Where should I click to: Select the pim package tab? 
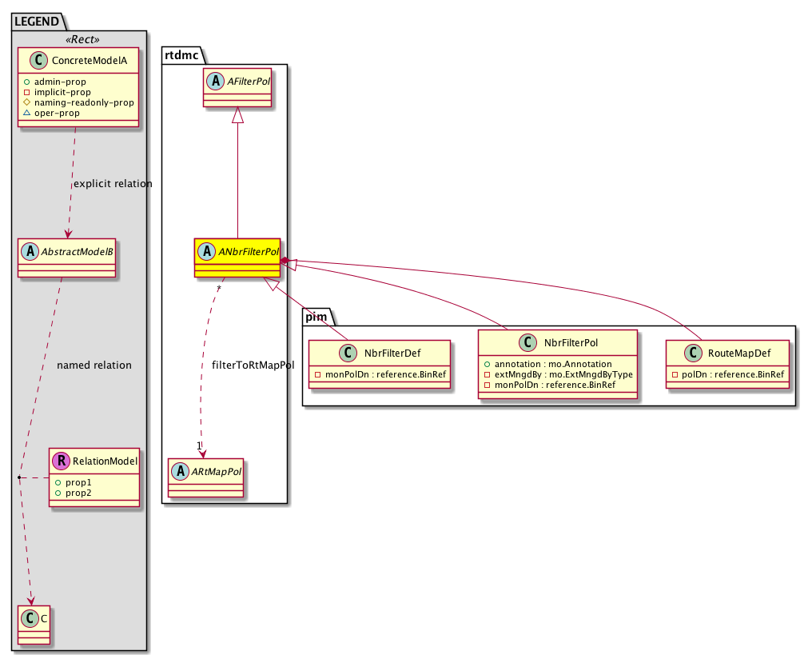[x=314, y=318]
